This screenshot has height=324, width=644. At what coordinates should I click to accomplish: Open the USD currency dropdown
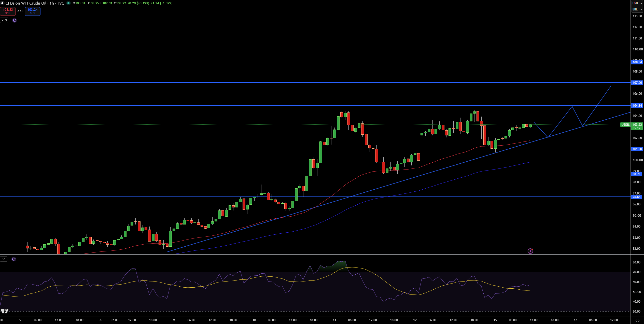point(637,3)
